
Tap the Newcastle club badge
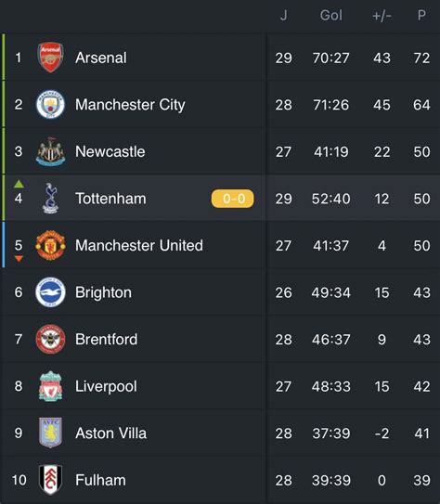tap(50, 151)
